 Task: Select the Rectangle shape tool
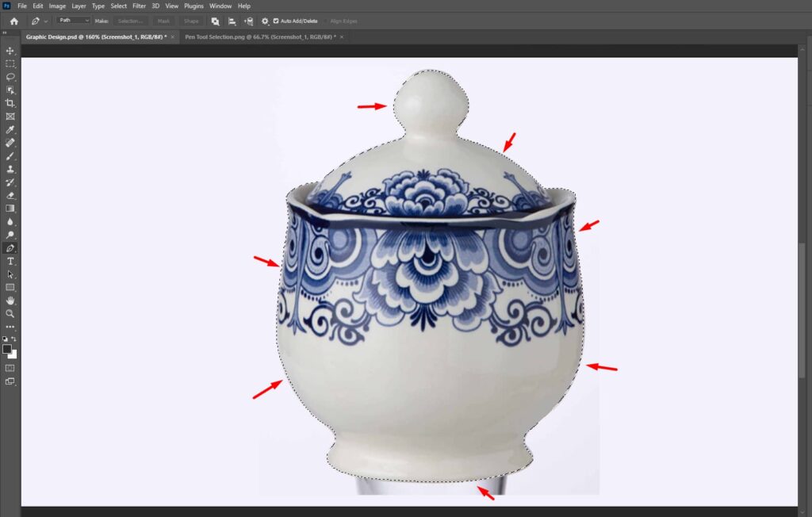click(10, 288)
